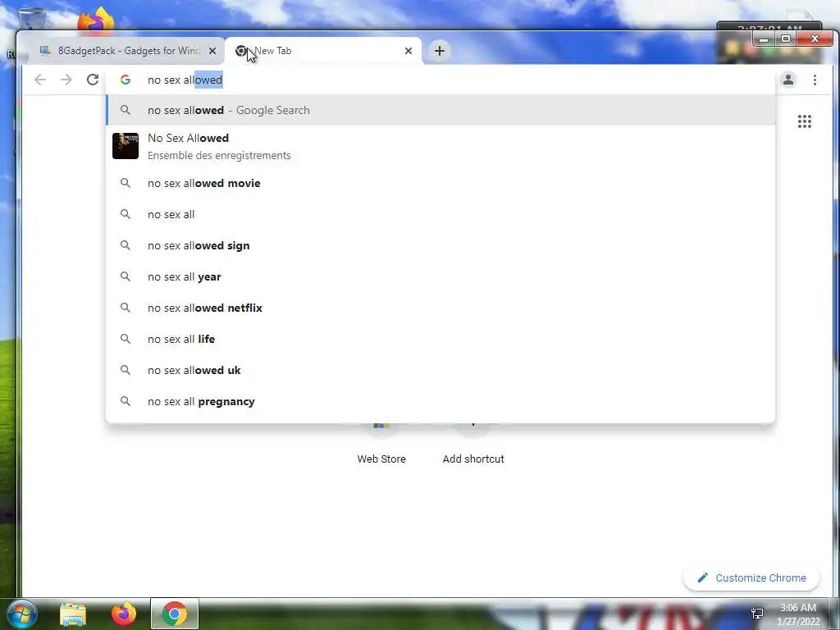The height and width of the screenshot is (630, 840).
Task: Pick the 'no sex allowed movie' suggestion
Action: 441,183
